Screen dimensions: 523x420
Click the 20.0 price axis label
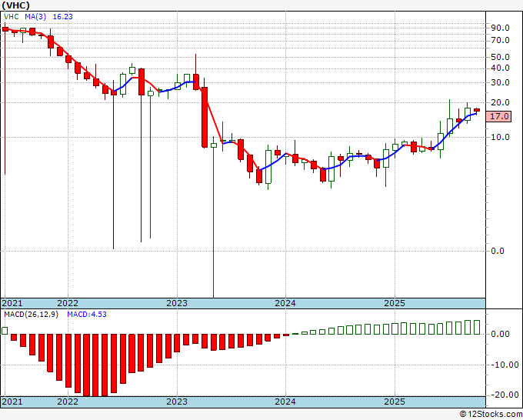(x=501, y=102)
